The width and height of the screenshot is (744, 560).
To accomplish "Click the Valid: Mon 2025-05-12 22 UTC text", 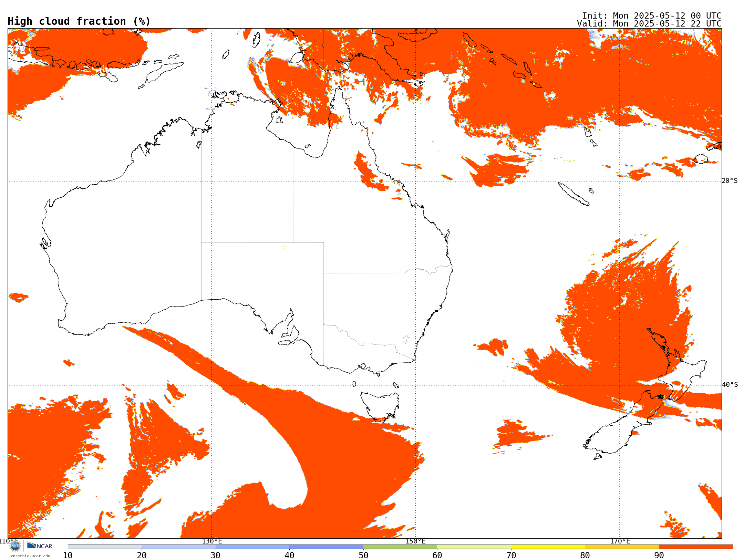I will click(x=649, y=24).
